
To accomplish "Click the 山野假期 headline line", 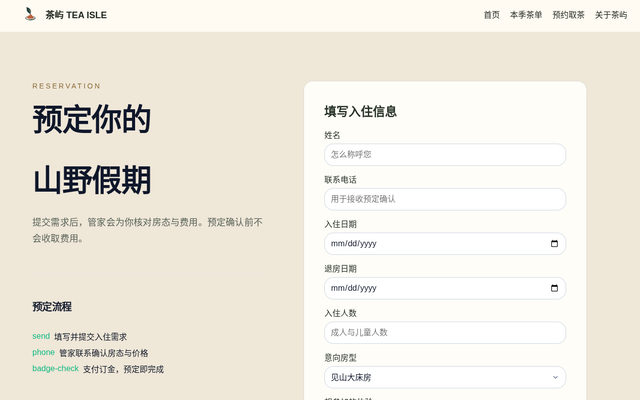I will pyautogui.click(x=92, y=180).
